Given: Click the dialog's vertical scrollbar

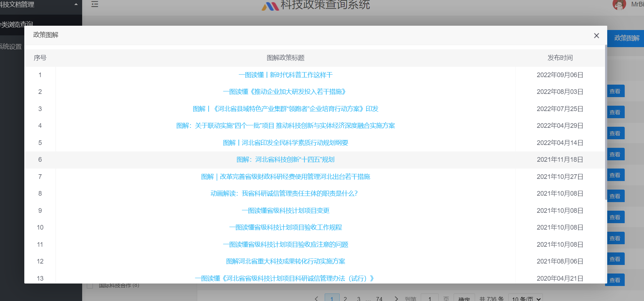Looking at the screenshot, I should point(606,121).
